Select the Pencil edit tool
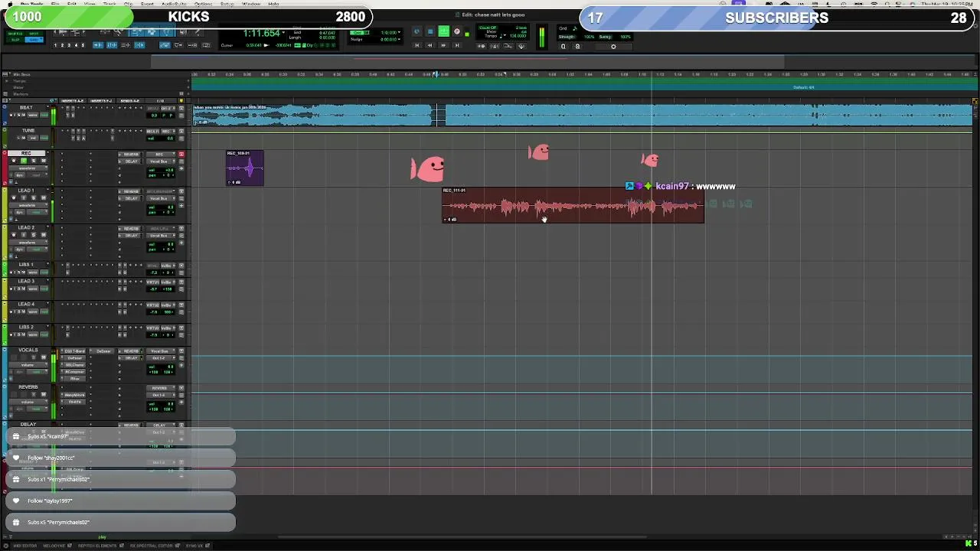Image resolution: width=980 pixels, height=551 pixels. pos(198,31)
